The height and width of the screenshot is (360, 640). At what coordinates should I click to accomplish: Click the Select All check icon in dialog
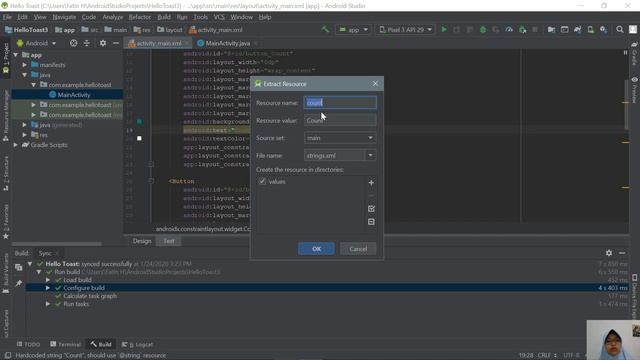point(371,209)
